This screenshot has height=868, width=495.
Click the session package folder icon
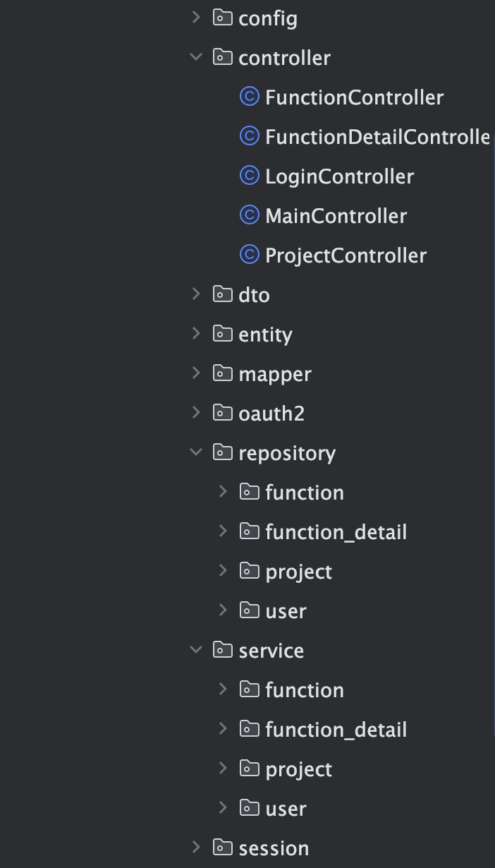(x=223, y=848)
